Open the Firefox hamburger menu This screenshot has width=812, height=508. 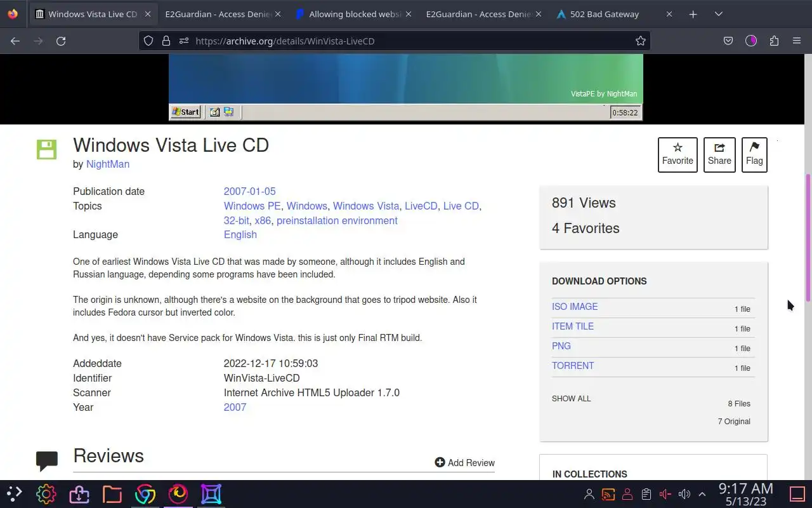797,41
